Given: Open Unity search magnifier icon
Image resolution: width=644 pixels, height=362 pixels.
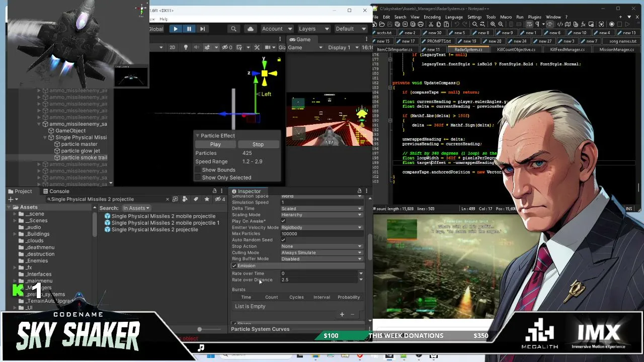Looking at the screenshot, I should coord(233,29).
